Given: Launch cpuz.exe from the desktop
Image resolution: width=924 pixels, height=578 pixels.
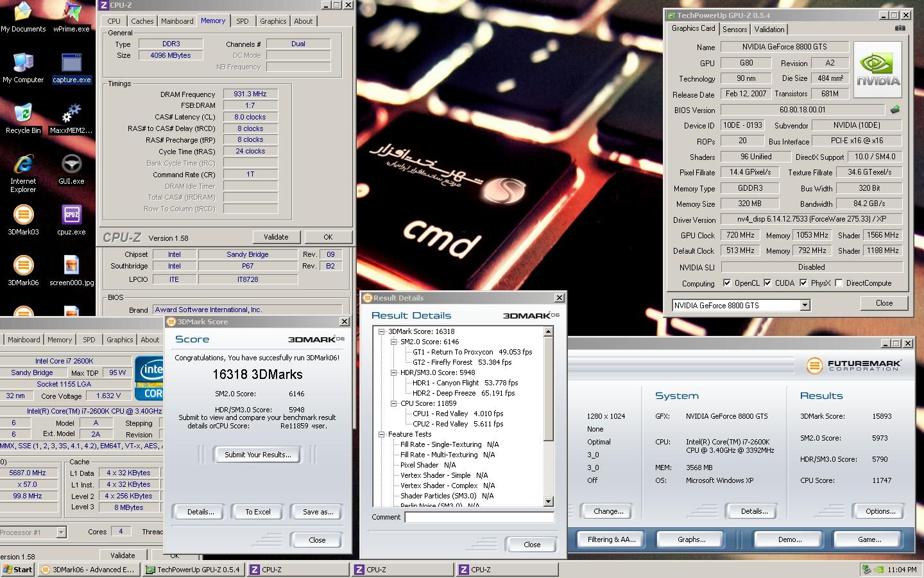Looking at the screenshot, I should coord(71,220).
